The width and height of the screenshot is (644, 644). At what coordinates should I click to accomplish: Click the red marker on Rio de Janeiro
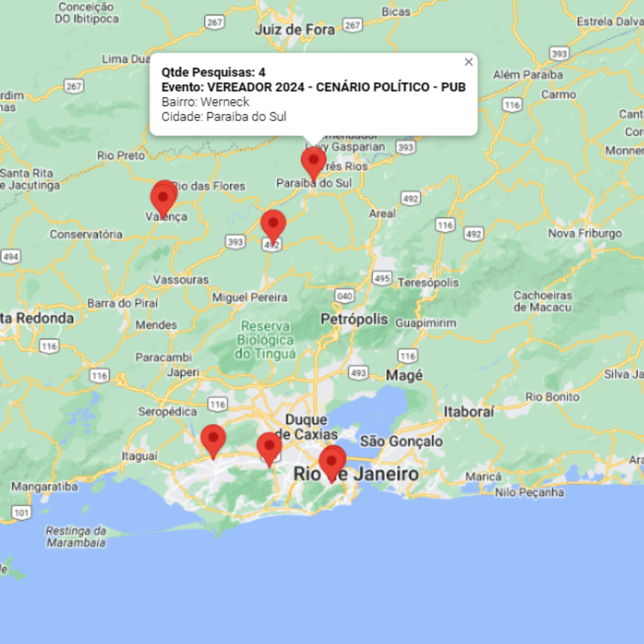[x=332, y=461]
